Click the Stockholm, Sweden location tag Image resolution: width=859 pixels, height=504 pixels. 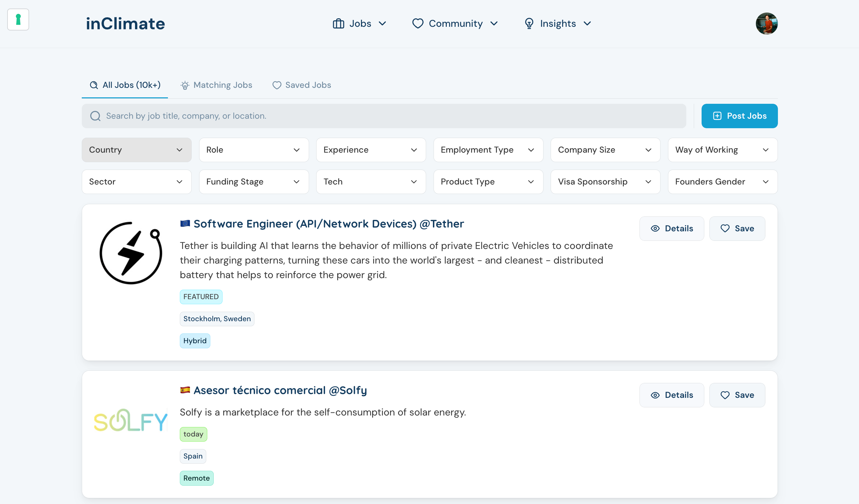tap(217, 319)
